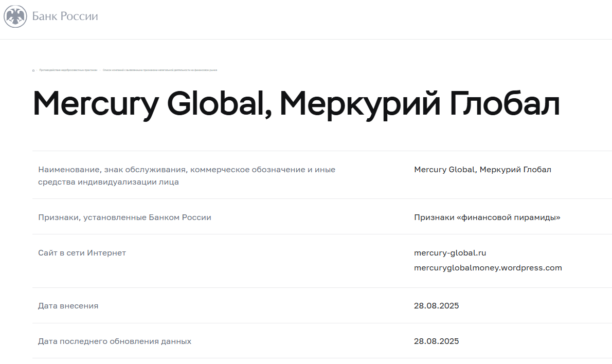Click 'Меркурий Глобал' in the large page heading
Image resolution: width=612 pixels, height=364 pixels.
point(419,103)
